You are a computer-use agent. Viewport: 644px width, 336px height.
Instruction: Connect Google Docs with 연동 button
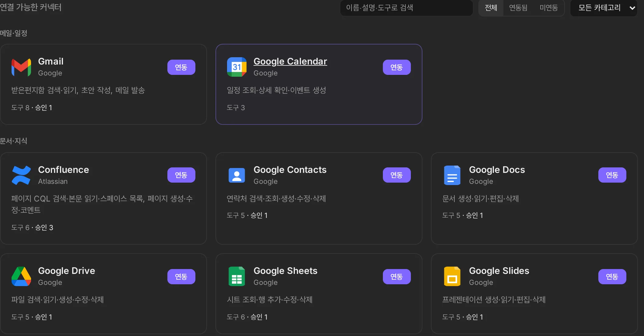612,175
